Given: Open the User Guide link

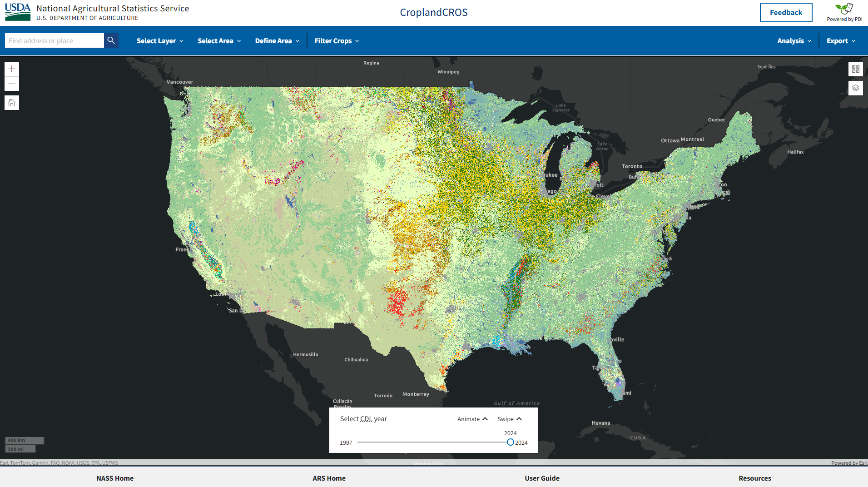Looking at the screenshot, I should click(541, 478).
